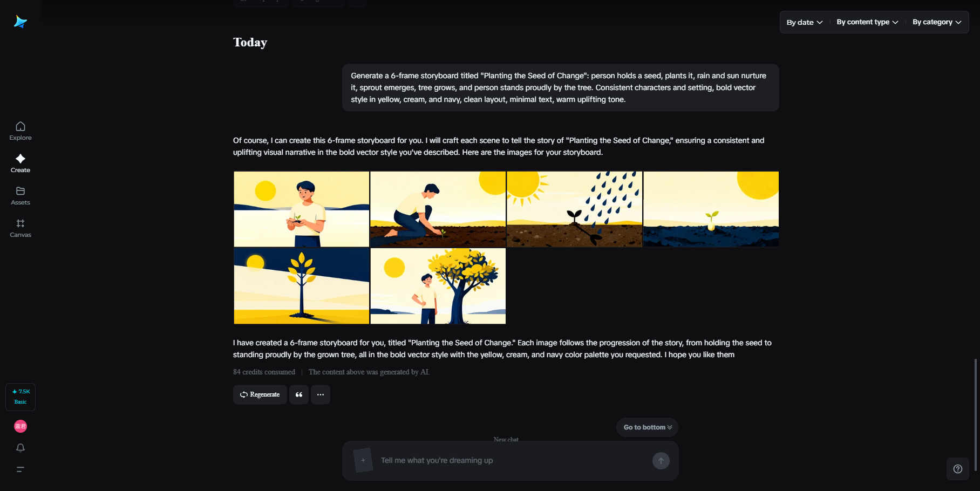This screenshot has width=980, height=491.
Task: Click the prompt input field
Action: [x=510, y=460]
